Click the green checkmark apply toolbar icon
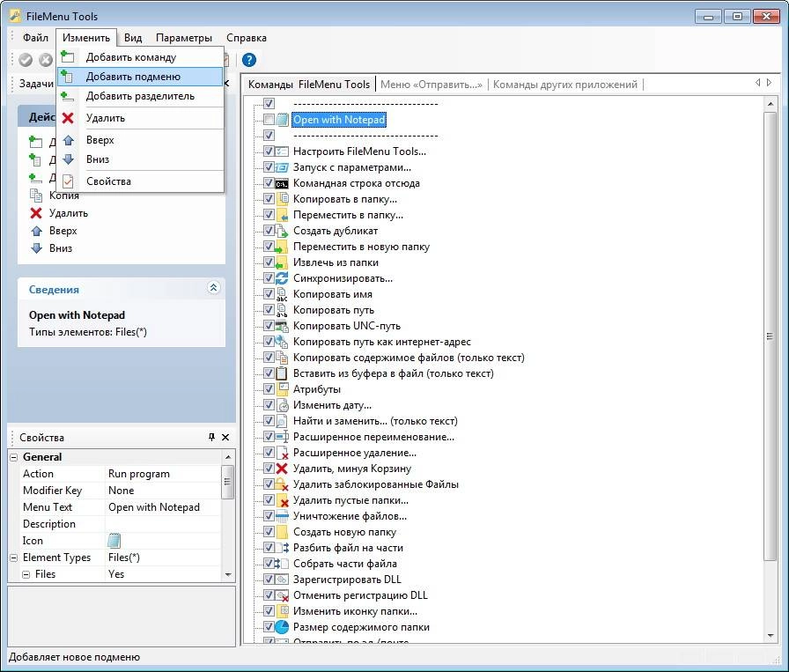This screenshot has height=672, width=789. click(x=26, y=60)
